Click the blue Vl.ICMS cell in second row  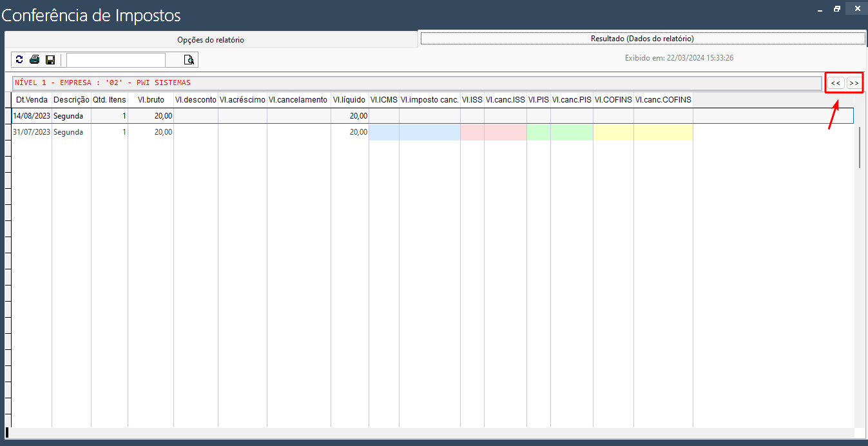coord(383,132)
